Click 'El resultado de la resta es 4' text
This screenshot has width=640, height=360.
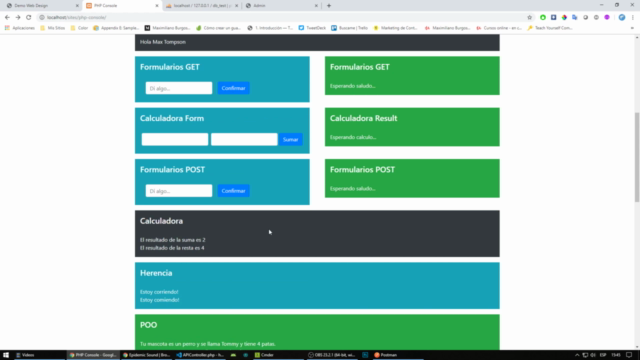click(x=172, y=248)
